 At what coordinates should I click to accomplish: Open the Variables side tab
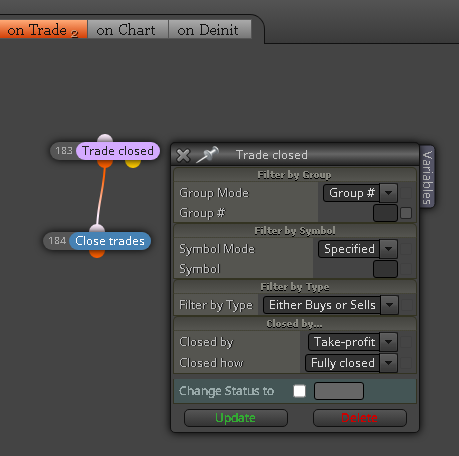click(x=427, y=177)
